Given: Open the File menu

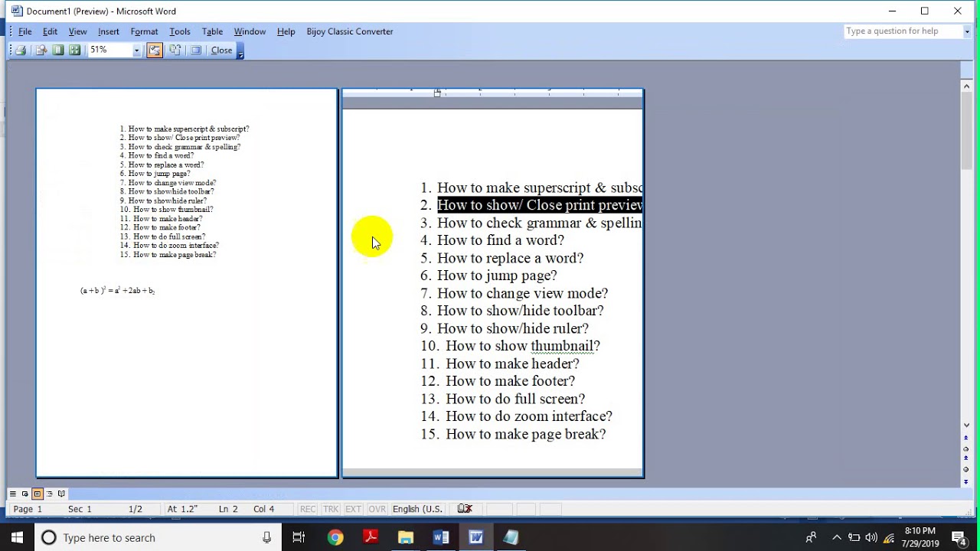Looking at the screenshot, I should tap(25, 31).
